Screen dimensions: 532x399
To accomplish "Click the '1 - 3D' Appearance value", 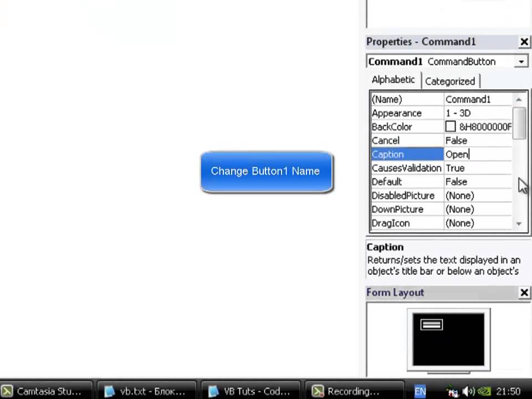I will tap(477, 113).
